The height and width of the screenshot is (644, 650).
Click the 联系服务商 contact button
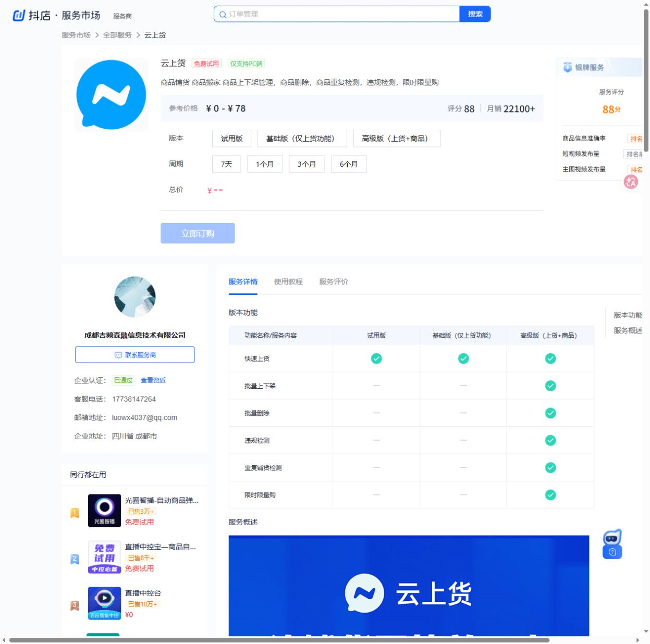pos(135,355)
